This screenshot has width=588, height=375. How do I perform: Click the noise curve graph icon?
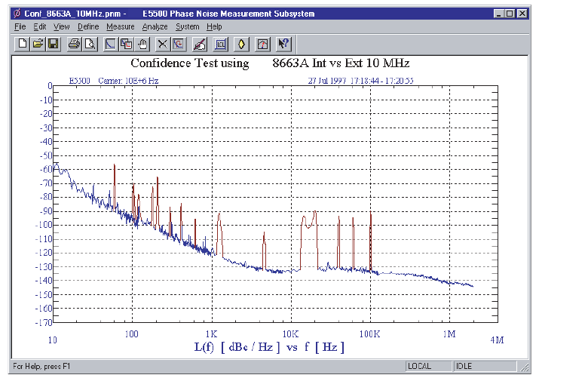point(111,44)
